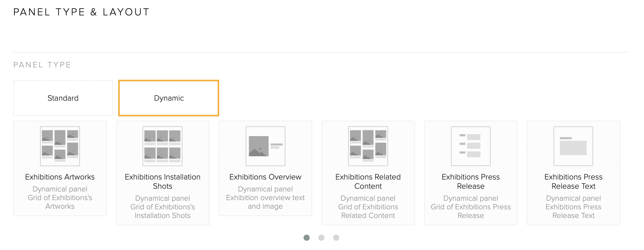The width and height of the screenshot is (644, 250).
Task: Select the Standard panel type
Action: 63,98
